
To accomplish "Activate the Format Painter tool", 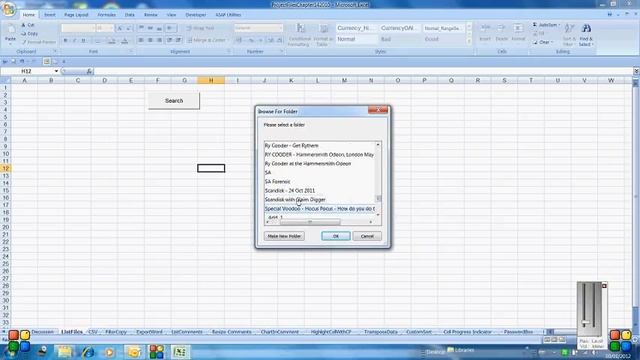I will tap(38, 42).
